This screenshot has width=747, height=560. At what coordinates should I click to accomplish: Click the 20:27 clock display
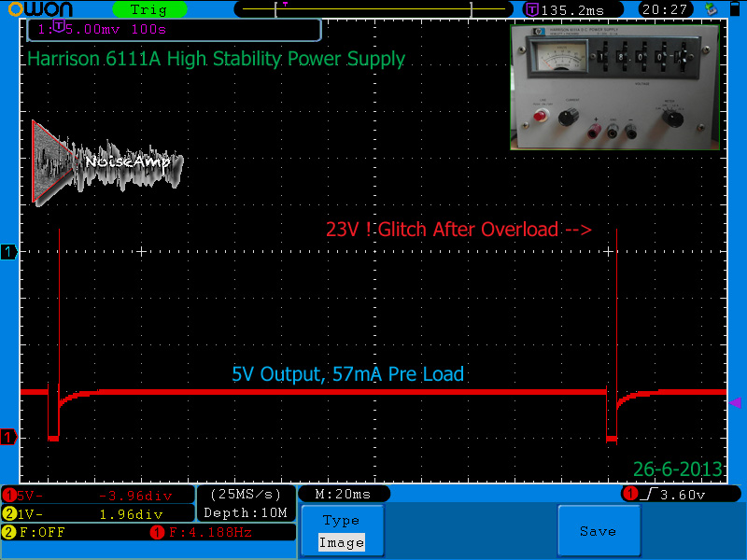click(x=665, y=9)
